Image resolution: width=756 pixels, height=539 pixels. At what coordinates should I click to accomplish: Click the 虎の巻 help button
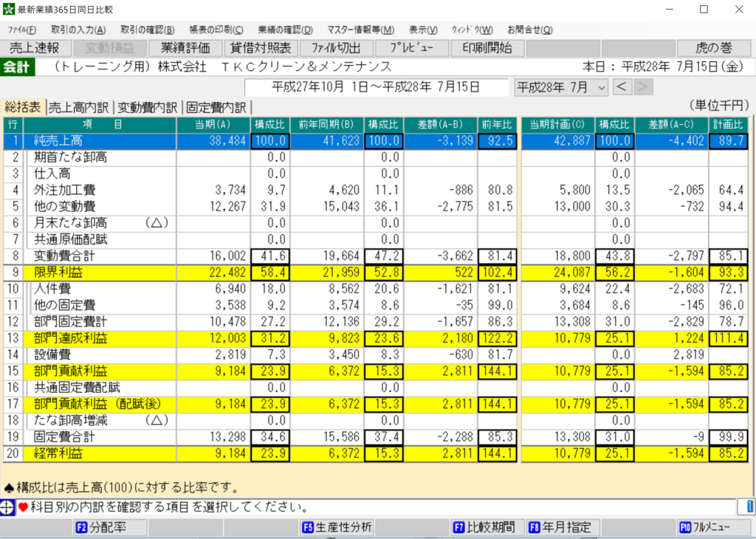[714, 48]
